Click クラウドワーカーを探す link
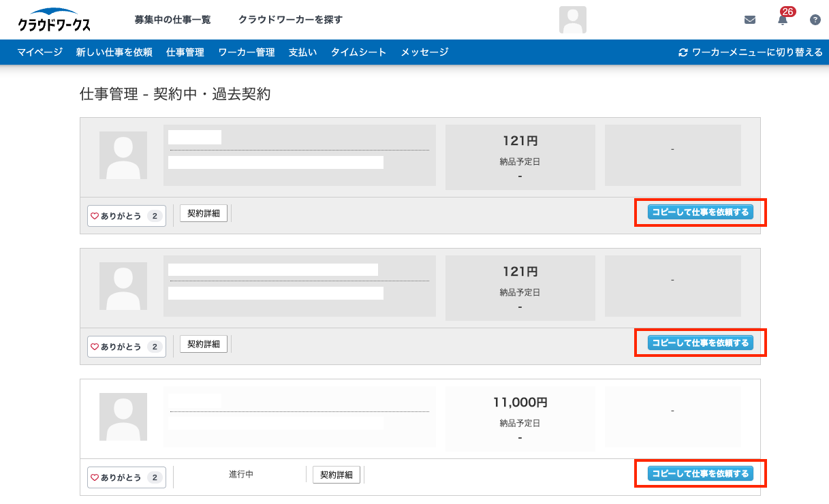Image resolution: width=829 pixels, height=504 pixels. [290, 20]
